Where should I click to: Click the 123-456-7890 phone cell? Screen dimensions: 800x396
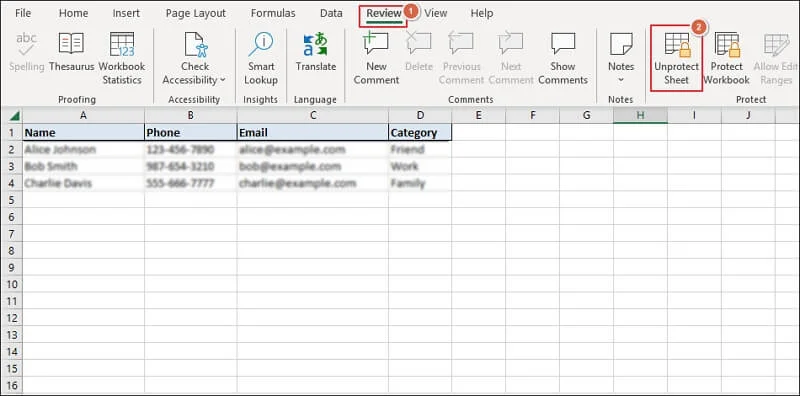tap(191, 150)
